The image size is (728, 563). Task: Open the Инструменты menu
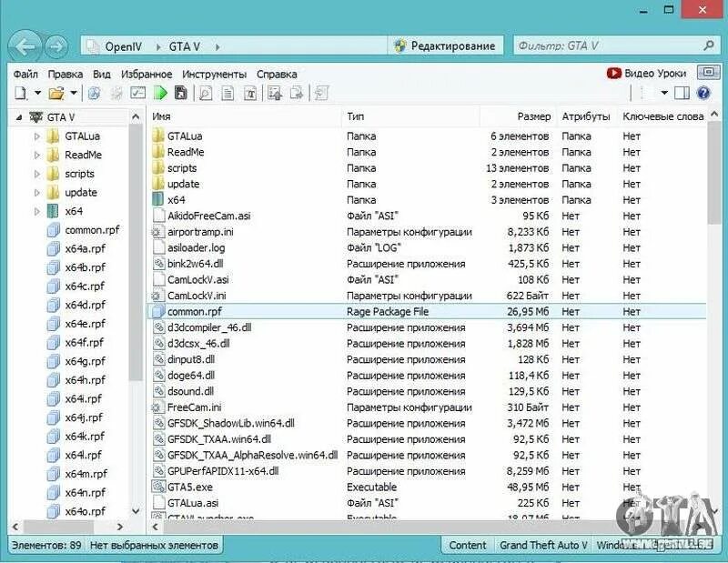tap(214, 75)
